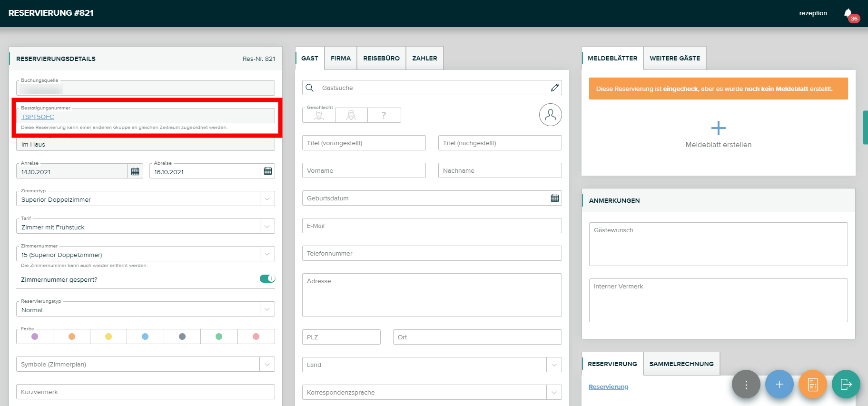Image resolution: width=868 pixels, height=406 pixels.
Task: Click the pencil edit icon beside Gastsuche
Action: (554, 88)
